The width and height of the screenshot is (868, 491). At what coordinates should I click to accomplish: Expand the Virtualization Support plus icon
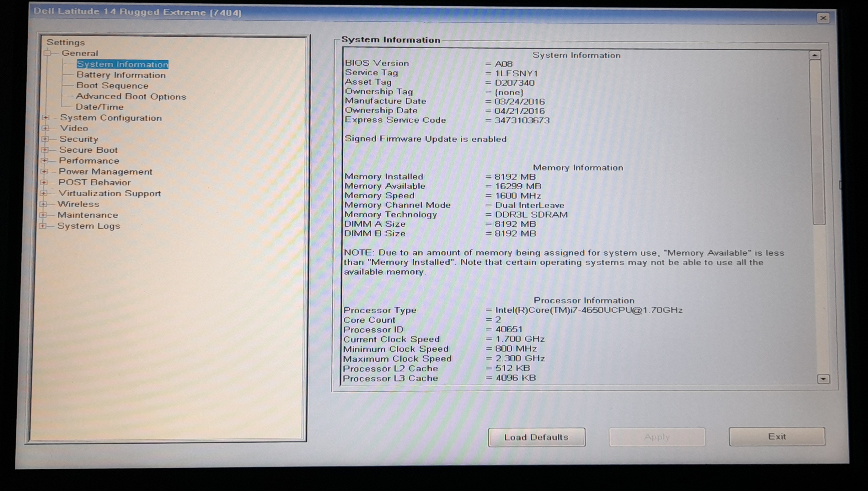coord(44,193)
